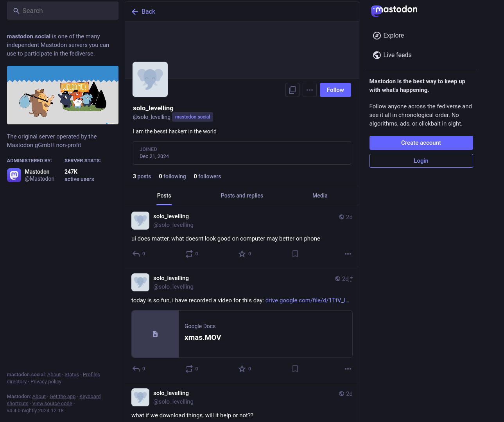
Task: Open the drive.google.com link in post
Action: 307,300
